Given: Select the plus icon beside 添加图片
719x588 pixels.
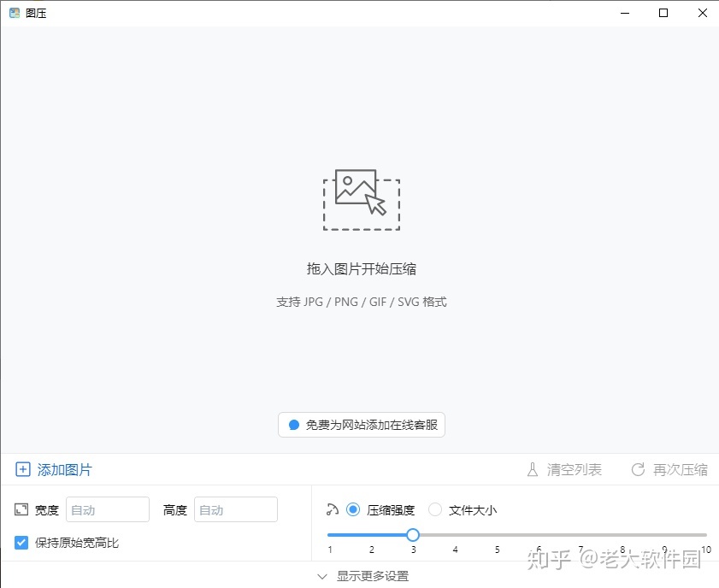Looking at the screenshot, I should (22, 469).
